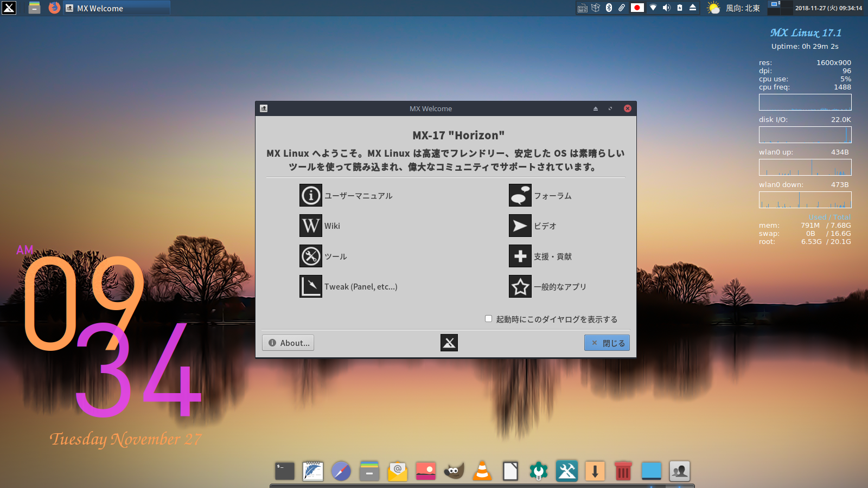Launch MX Tools from the dock
Image resolution: width=868 pixels, height=488 pixels.
coord(567,471)
